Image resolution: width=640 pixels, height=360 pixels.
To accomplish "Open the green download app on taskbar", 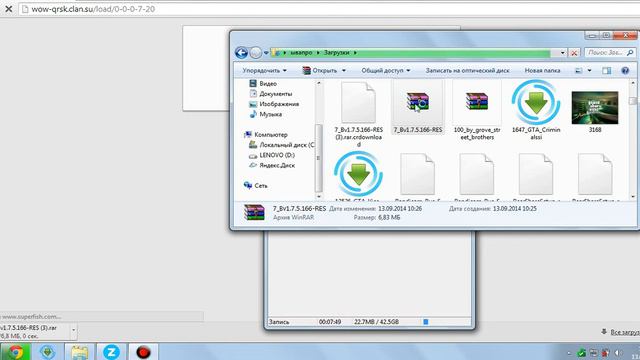I will [x=47, y=352].
